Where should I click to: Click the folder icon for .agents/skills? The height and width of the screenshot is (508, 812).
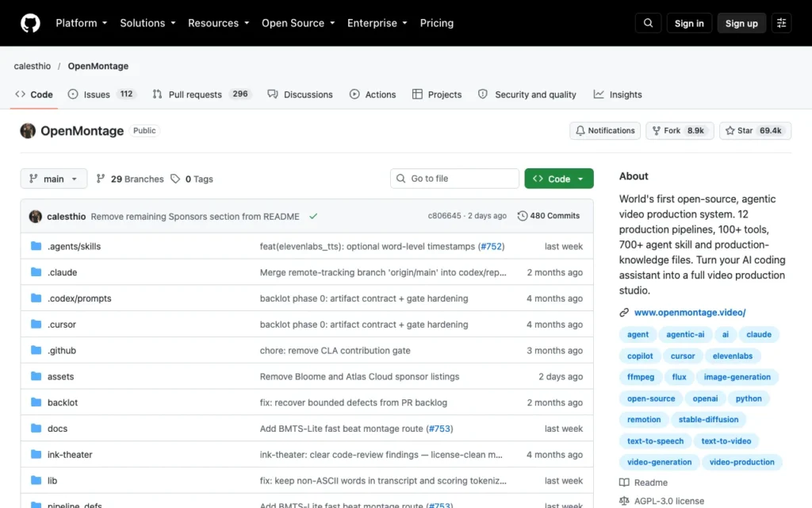pos(36,246)
